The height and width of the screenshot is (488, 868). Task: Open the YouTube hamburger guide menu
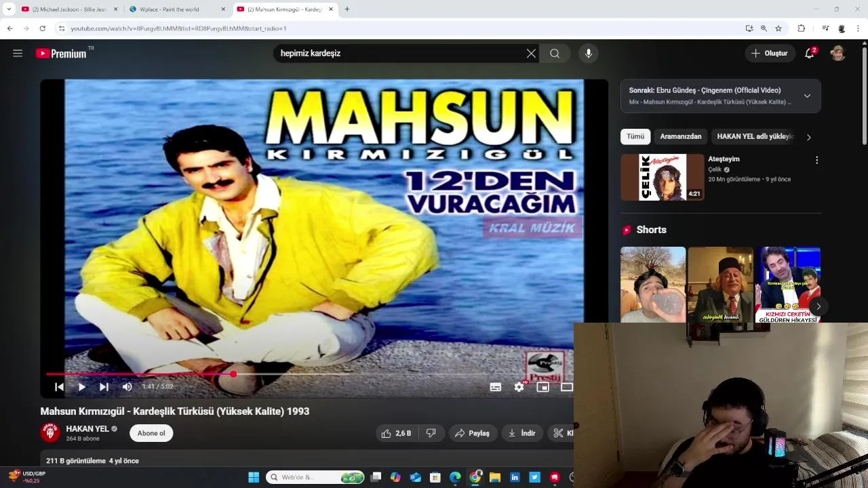[18, 54]
